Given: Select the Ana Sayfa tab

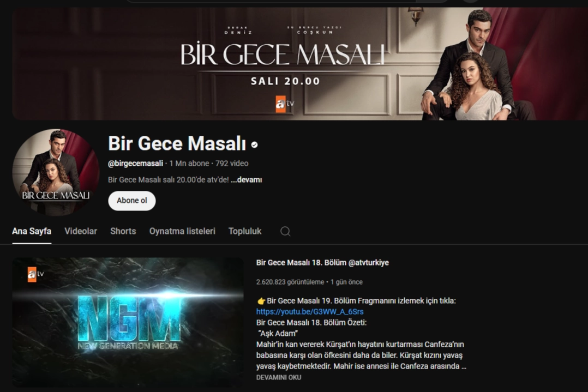Looking at the screenshot, I should [x=32, y=231].
